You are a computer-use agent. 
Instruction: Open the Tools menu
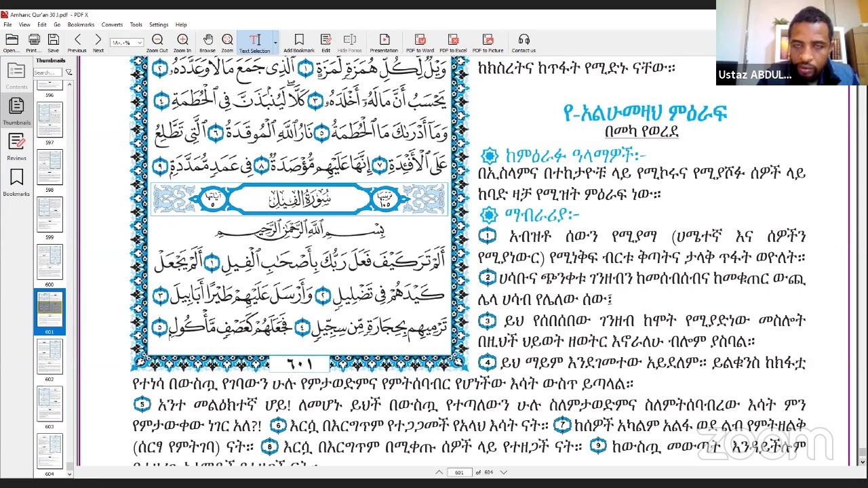tap(136, 24)
